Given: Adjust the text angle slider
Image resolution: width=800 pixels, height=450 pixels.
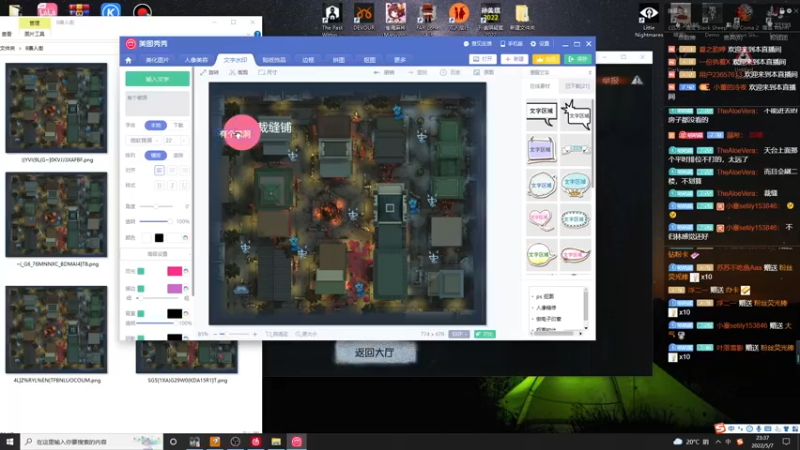Looking at the screenshot, I should click(x=156, y=206).
